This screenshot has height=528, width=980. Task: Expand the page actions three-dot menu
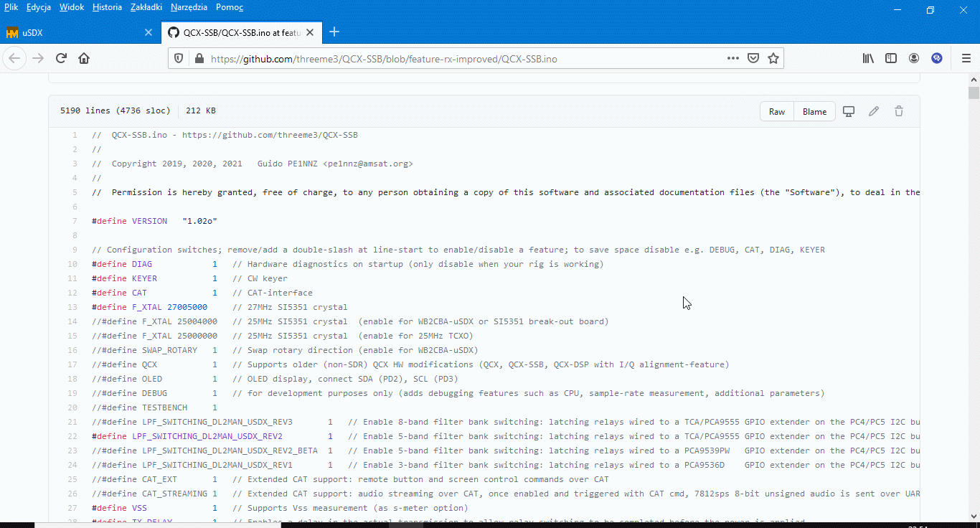[732, 59]
